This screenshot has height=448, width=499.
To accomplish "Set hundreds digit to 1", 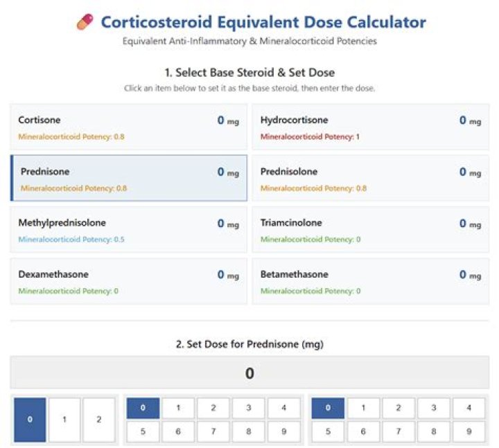I will [64, 420].
